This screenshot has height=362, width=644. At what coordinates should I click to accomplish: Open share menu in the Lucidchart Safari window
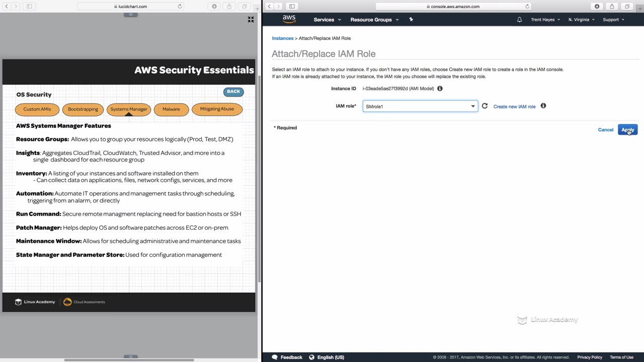click(229, 7)
